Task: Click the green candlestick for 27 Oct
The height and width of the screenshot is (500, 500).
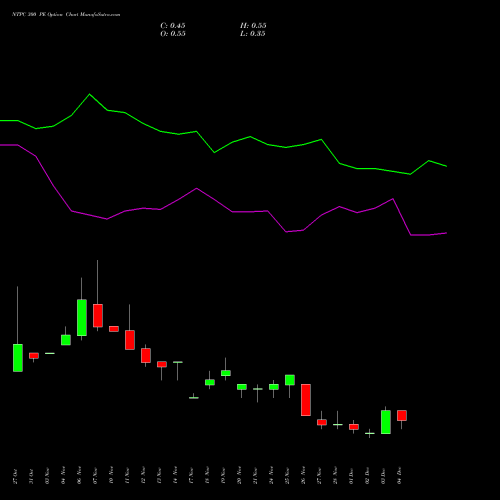Action: (x=18, y=358)
